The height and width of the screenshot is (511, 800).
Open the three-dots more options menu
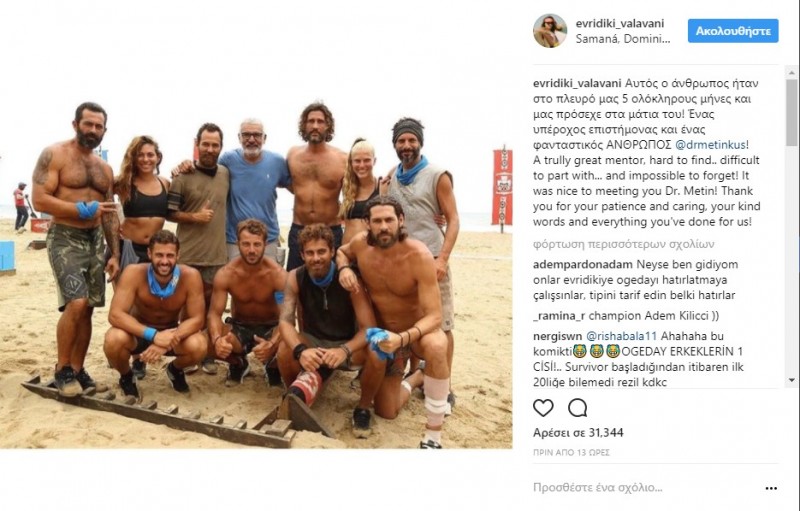(771, 488)
